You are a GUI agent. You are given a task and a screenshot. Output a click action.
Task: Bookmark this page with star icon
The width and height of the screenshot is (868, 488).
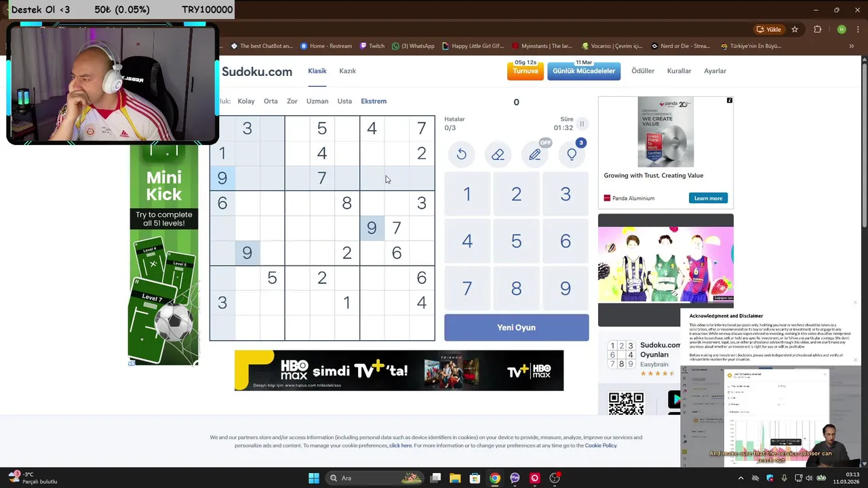[x=795, y=29]
